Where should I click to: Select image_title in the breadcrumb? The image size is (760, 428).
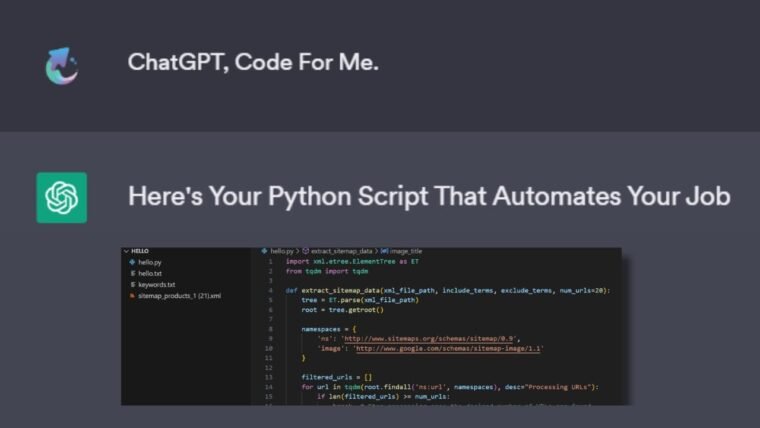(x=406, y=251)
